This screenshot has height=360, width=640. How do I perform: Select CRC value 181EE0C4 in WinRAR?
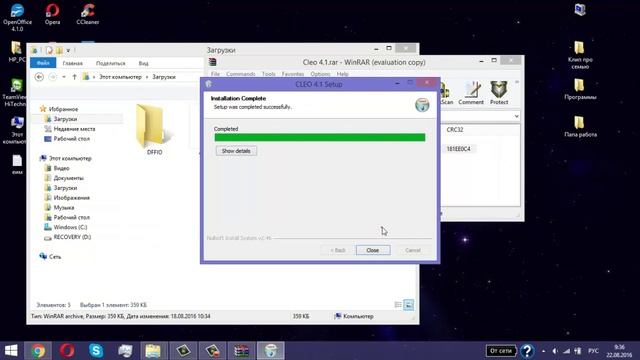point(458,149)
